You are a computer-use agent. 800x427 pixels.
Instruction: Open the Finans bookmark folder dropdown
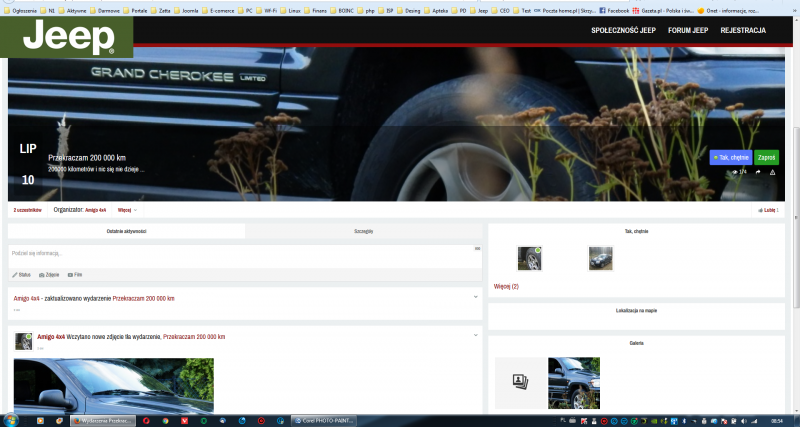[315, 10]
